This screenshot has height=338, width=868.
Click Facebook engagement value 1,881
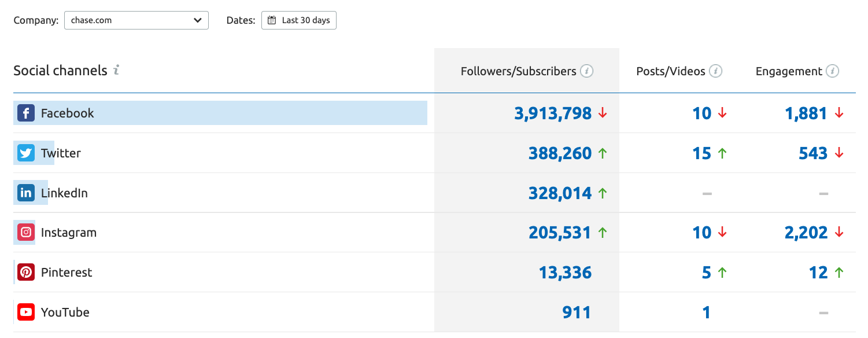pyautogui.click(x=806, y=113)
